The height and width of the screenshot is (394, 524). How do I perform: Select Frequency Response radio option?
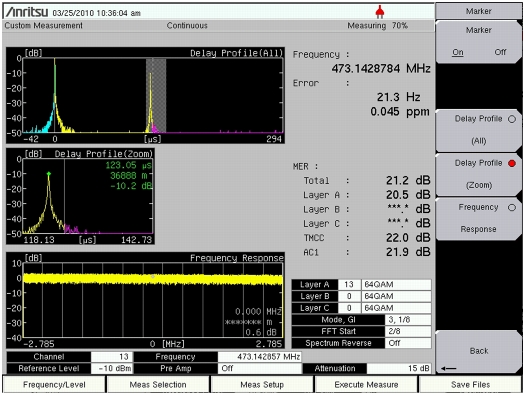tap(479, 219)
